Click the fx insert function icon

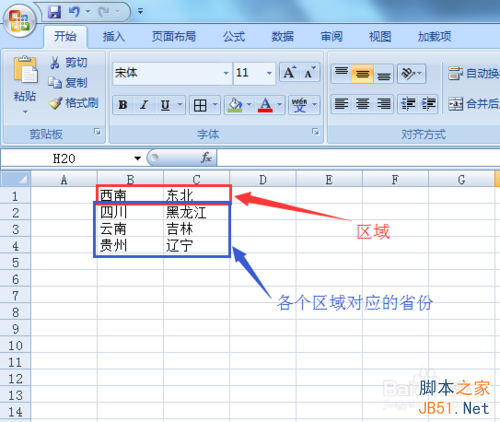click(206, 158)
